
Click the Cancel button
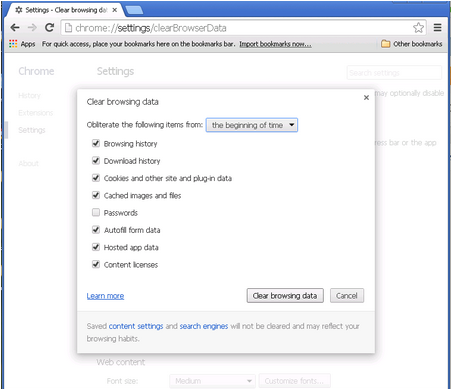(x=347, y=296)
